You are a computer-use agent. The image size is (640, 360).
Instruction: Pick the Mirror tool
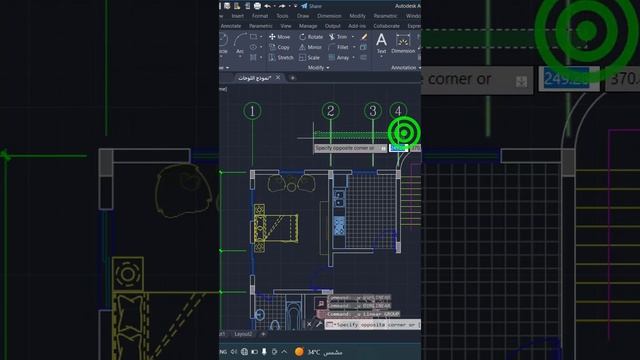310,47
